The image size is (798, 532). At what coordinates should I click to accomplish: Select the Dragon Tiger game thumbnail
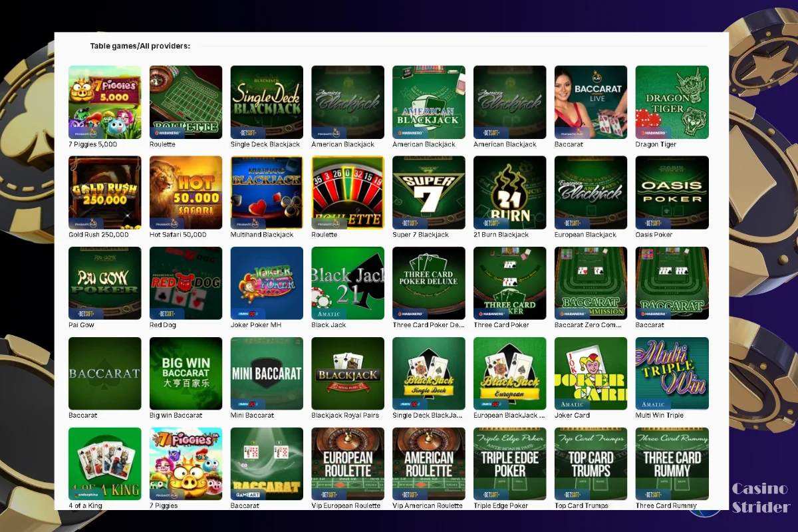[x=672, y=102]
